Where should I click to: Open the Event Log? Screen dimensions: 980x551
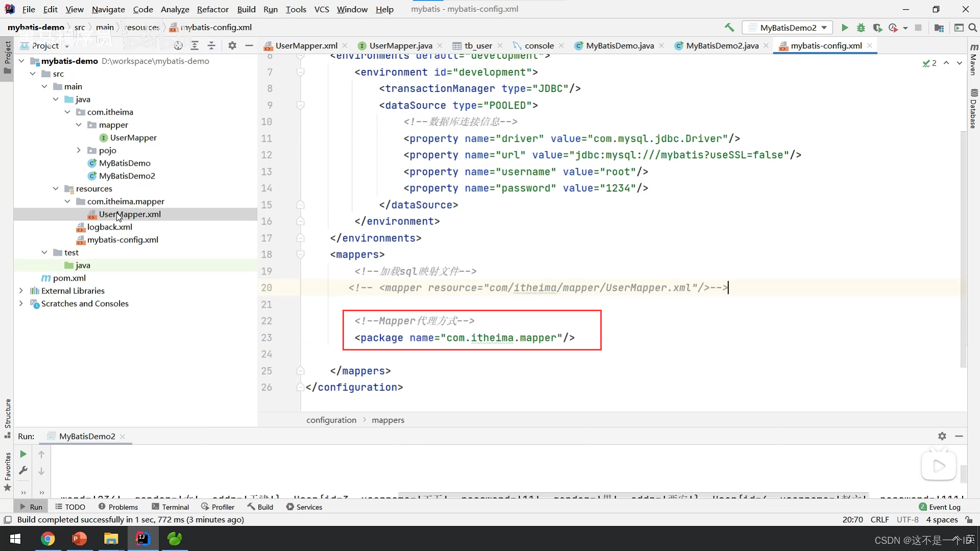[940, 507]
